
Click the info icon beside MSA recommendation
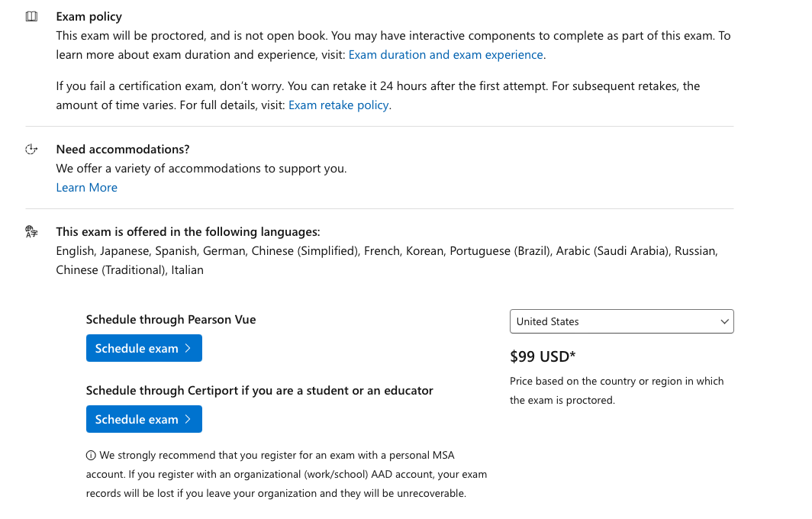click(x=91, y=456)
